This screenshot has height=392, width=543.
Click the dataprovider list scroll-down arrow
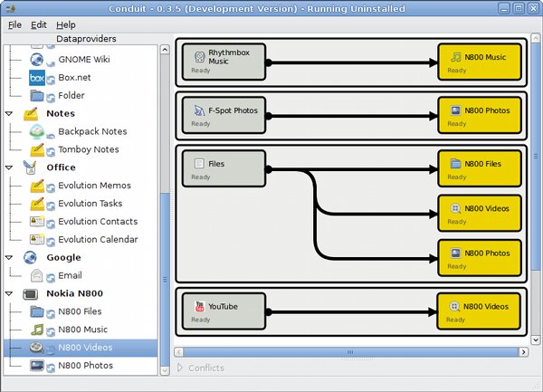click(165, 370)
